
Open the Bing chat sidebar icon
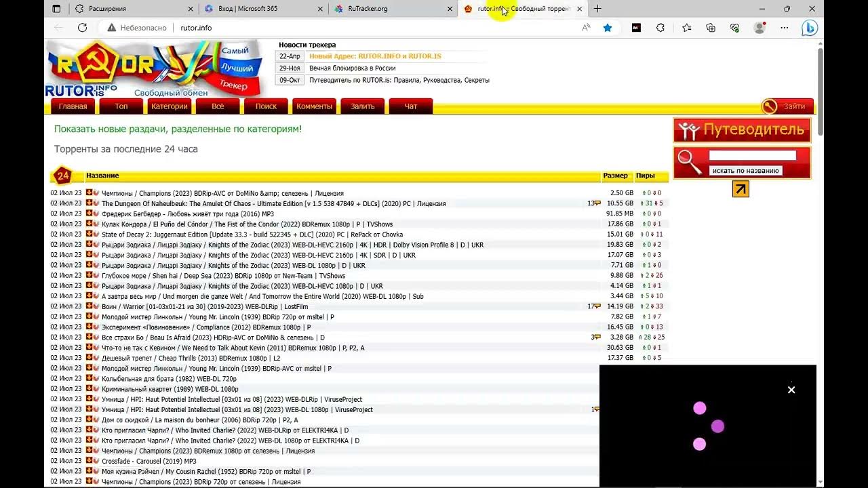(x=809, y=28)
